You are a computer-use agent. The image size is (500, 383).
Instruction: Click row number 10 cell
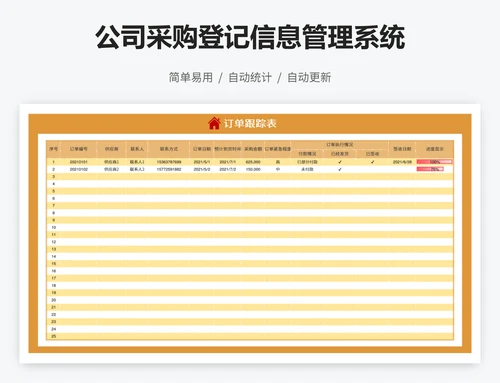coord(53,227)
